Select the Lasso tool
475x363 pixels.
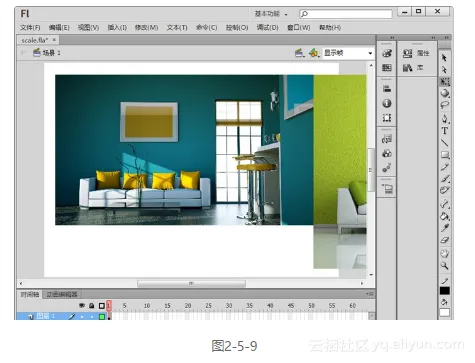[x=445, y=105]
